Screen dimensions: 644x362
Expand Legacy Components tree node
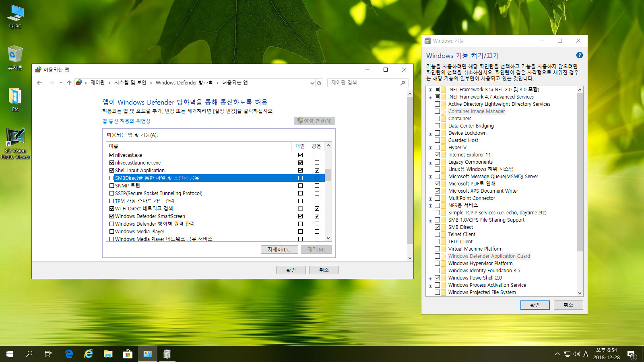point(430,162)
